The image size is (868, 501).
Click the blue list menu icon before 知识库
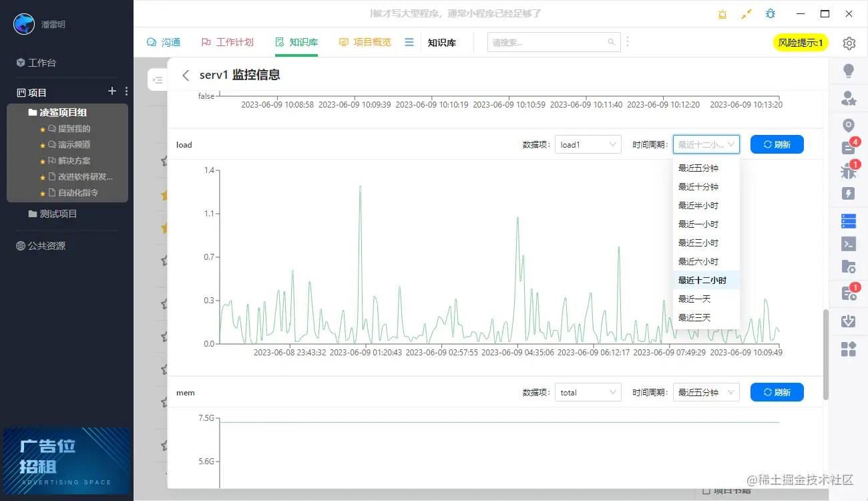(409, 42)
